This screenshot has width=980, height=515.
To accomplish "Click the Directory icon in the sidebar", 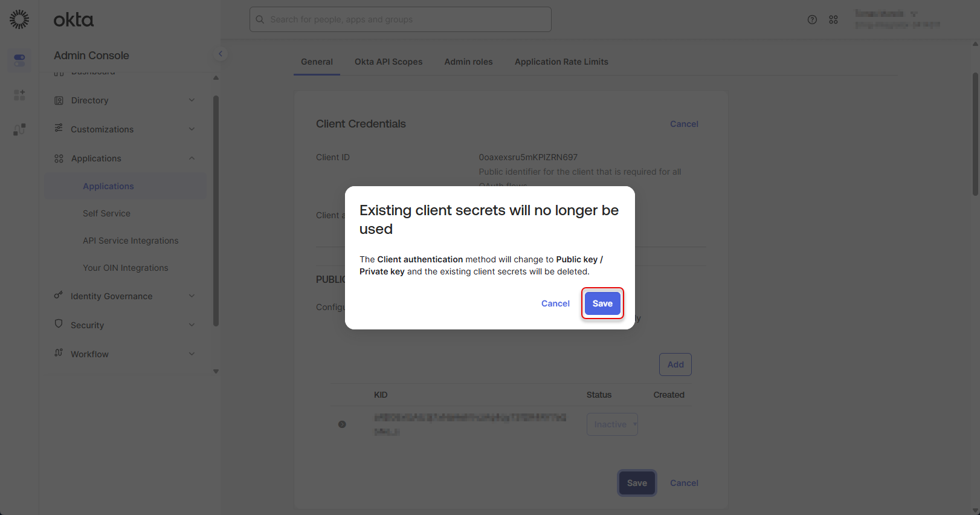I will click(59, 100).
